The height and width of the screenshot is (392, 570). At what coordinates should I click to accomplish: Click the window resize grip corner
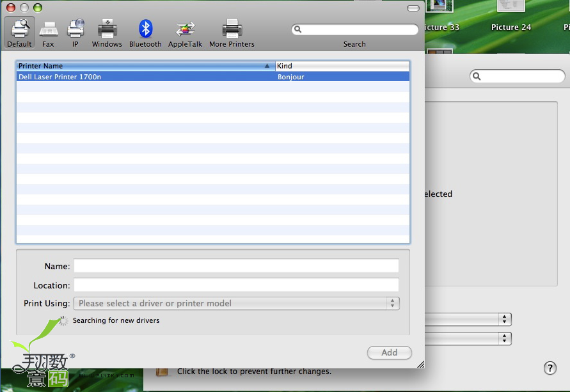420,365
